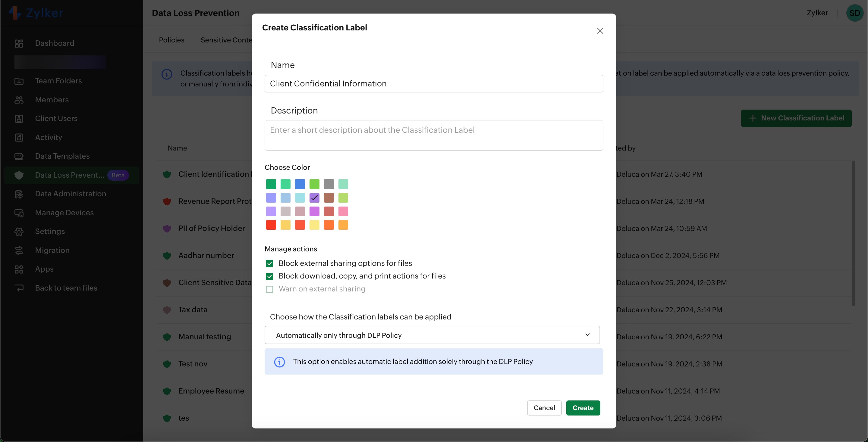The width and height of the screenshot is (868, 442).
Task: Uncheck Block external sharing options for files
Action: point(269,263)
